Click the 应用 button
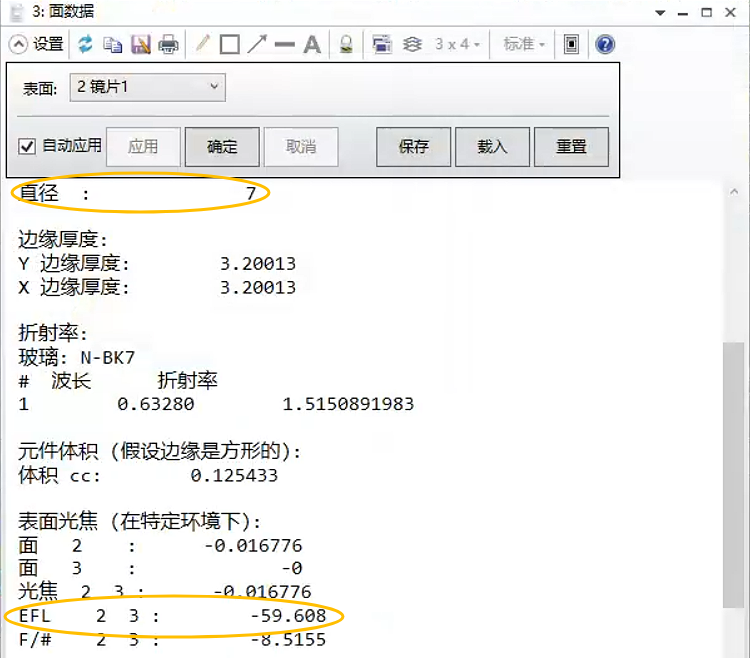Viewport: 750px width, 658px height. point(143,146)
